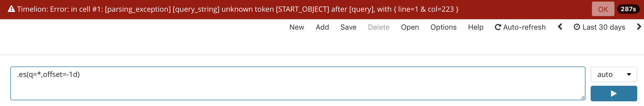644x106 pixels.
Task: Open the Save menu
Action: point(348,27)
